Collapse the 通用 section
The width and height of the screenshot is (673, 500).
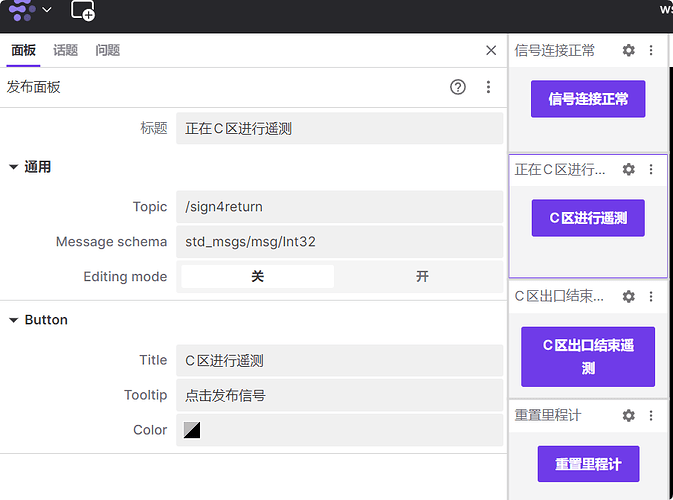[14, 167]
